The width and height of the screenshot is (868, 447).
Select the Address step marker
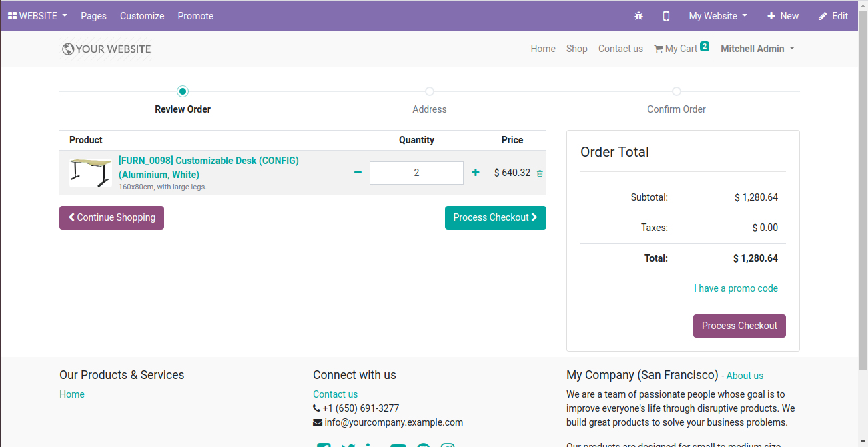[430, 91]
